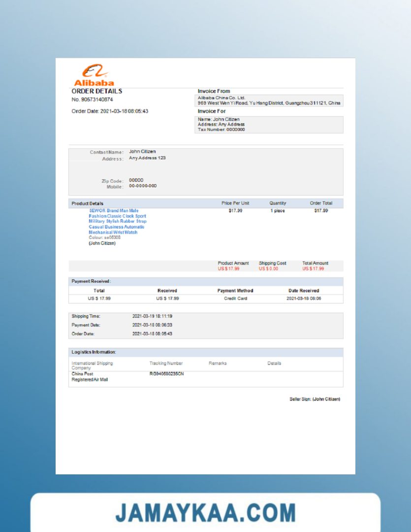411x532 pixels.
Task: Click China Post Registered Air Mail entry
Action: pos(90,377)
